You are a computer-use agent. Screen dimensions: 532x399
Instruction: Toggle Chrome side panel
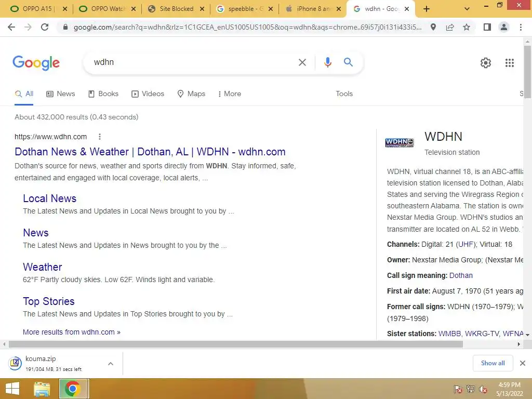487,27
